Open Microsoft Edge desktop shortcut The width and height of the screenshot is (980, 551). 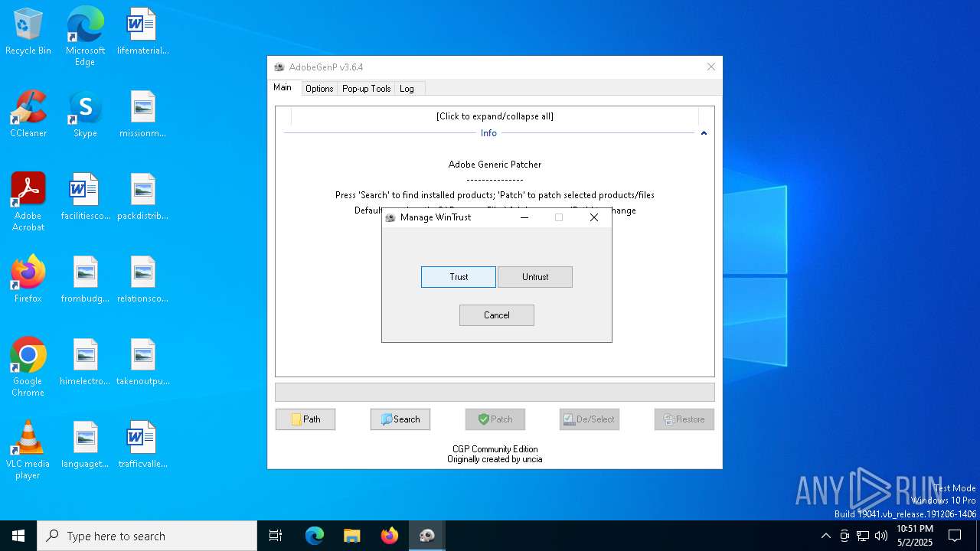pos(85,36)
